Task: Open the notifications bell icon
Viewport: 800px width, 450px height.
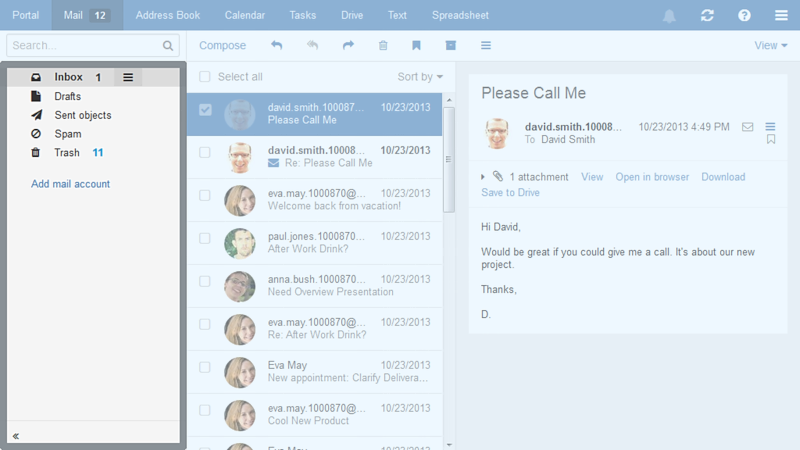Action: click(669, 15)
